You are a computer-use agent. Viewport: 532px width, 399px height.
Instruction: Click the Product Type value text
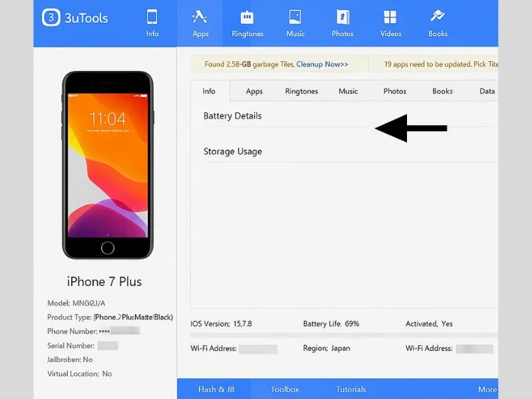pyautogui.click(x=134, y=317)
